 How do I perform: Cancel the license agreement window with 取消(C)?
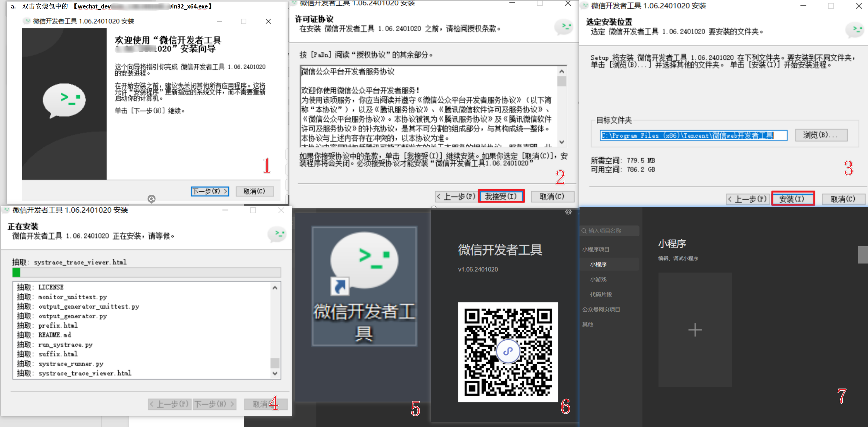pos(552,196)
